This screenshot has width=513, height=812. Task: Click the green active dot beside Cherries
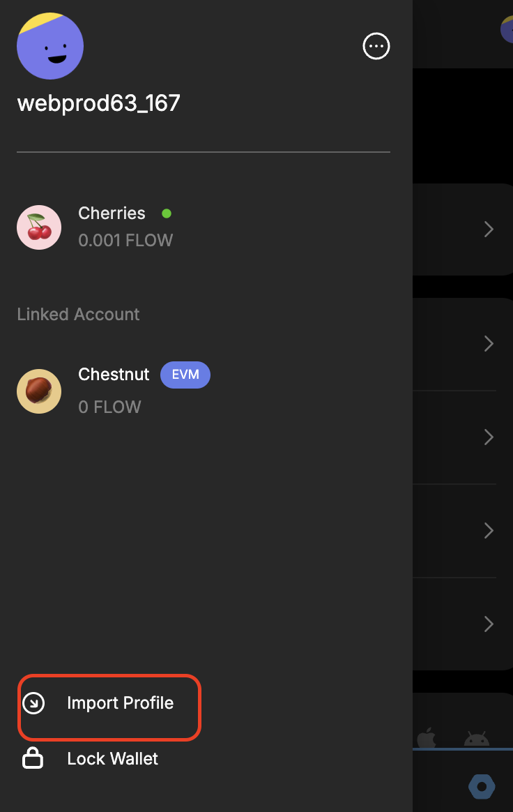click(167, 213)
